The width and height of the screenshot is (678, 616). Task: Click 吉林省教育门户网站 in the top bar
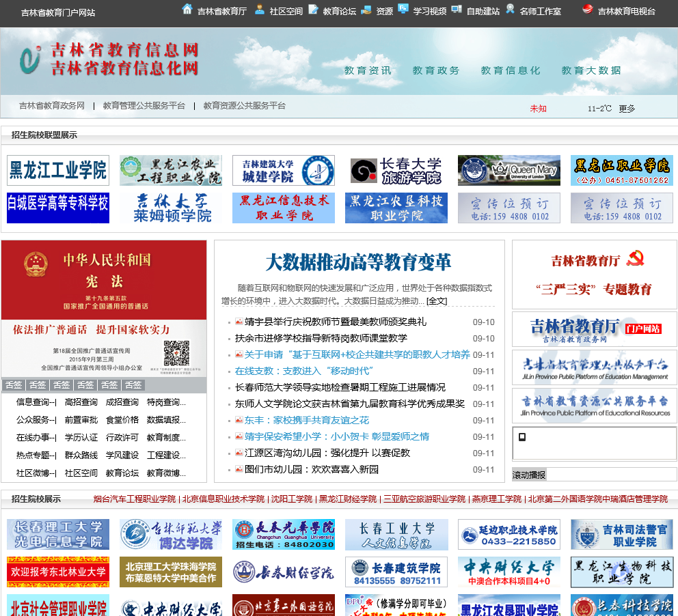(58, 12)
